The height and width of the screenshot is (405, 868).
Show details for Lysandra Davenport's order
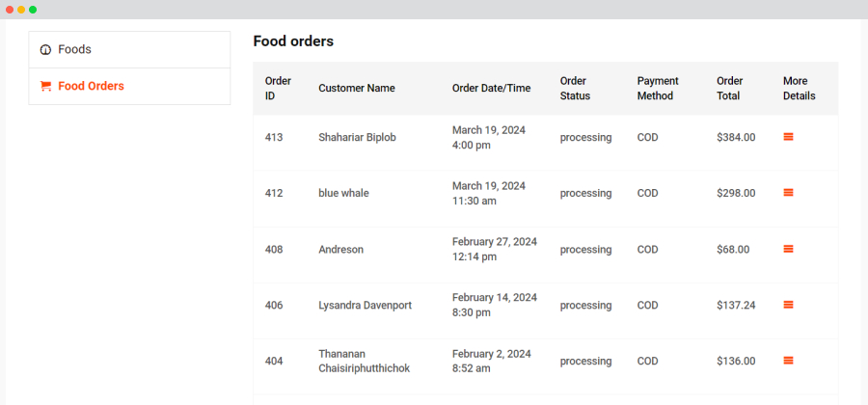pyautogui.click(x=788, y=305)
